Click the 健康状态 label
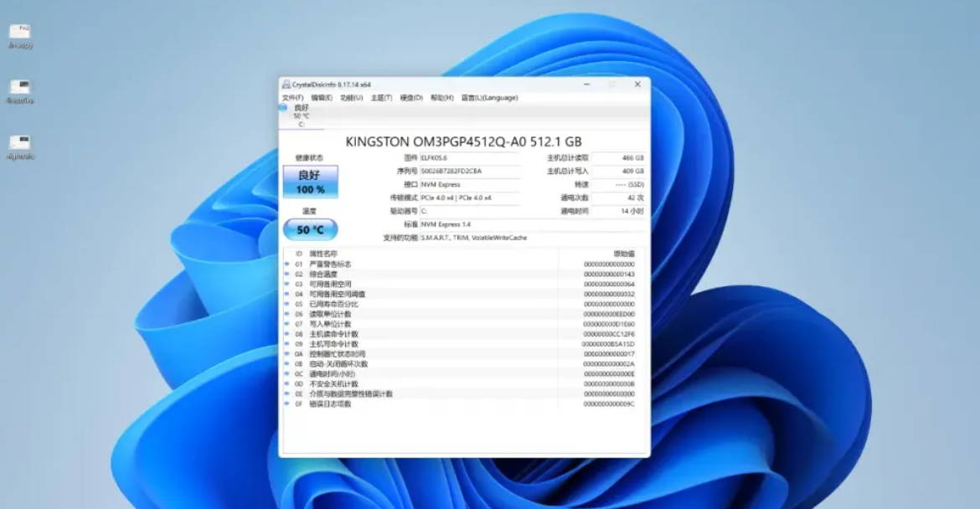980x509 pixels. (309, 158)
